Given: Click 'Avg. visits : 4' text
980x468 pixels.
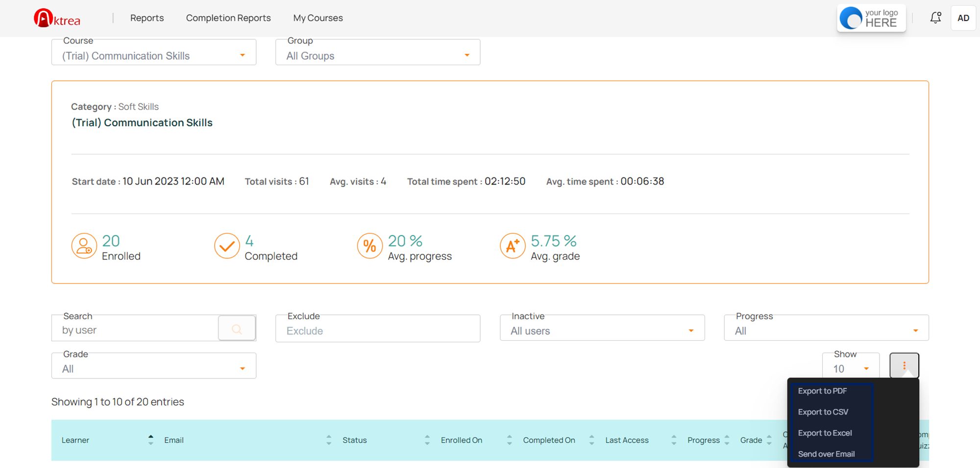Looking at the screenshot, I should [358, 182].
